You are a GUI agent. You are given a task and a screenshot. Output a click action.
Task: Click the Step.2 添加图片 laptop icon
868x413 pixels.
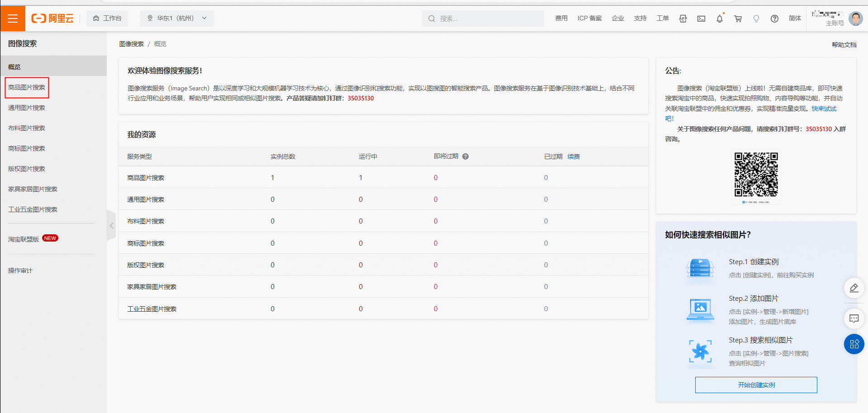click(x=700, y=310)
